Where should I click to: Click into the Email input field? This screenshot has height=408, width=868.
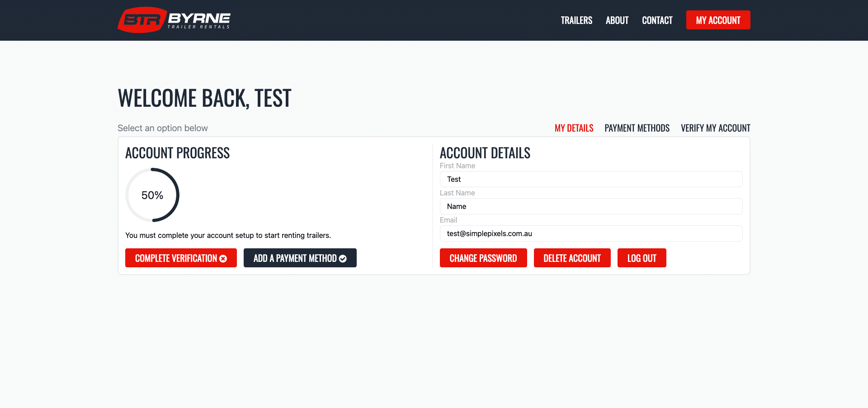[x=591, y=233]
